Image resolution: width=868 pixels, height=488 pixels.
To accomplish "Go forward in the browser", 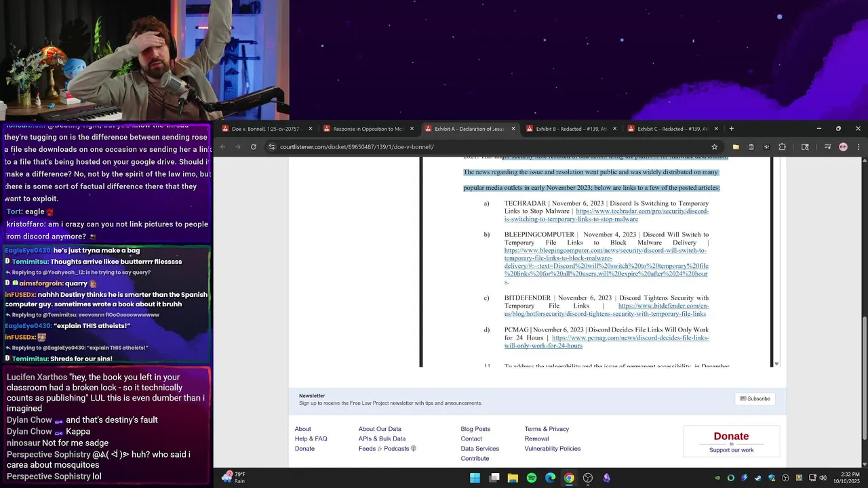I will click(x=238, y=146).
